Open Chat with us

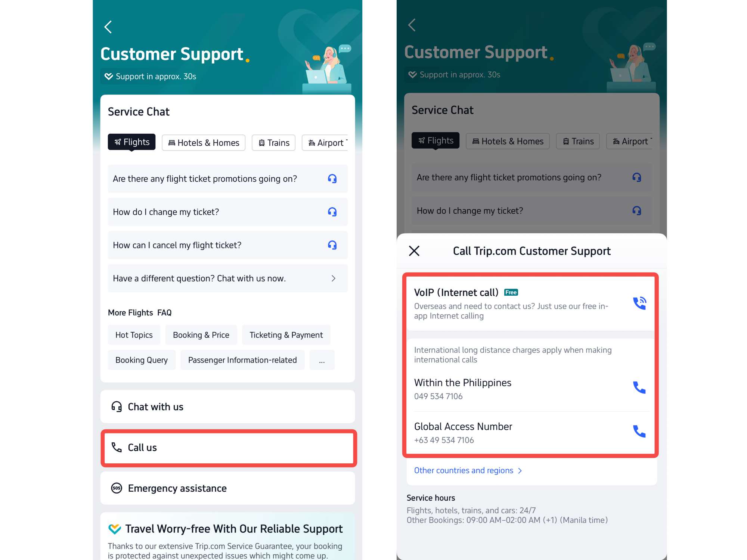point(227,407)
